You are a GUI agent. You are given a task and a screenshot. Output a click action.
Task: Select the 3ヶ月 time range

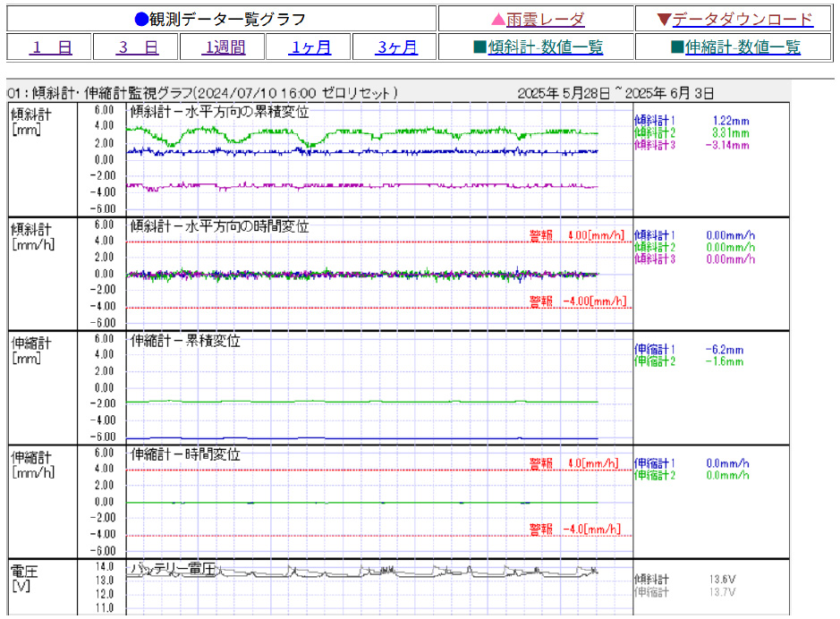(x=396, y=48)
